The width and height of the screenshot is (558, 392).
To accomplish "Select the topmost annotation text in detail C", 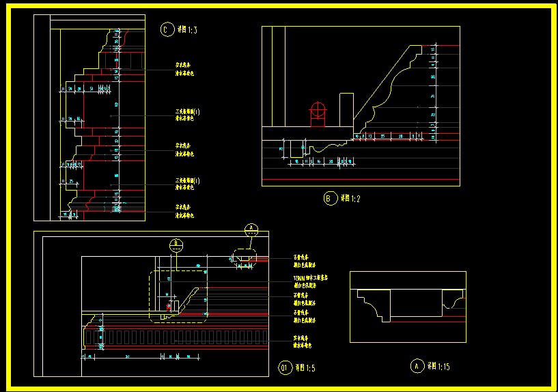I will pyautogui.click(x=184, y=70).
